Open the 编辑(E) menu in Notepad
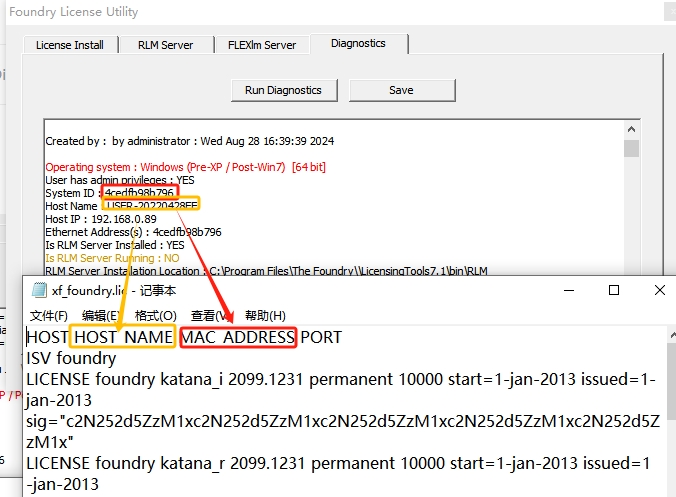 100,316
